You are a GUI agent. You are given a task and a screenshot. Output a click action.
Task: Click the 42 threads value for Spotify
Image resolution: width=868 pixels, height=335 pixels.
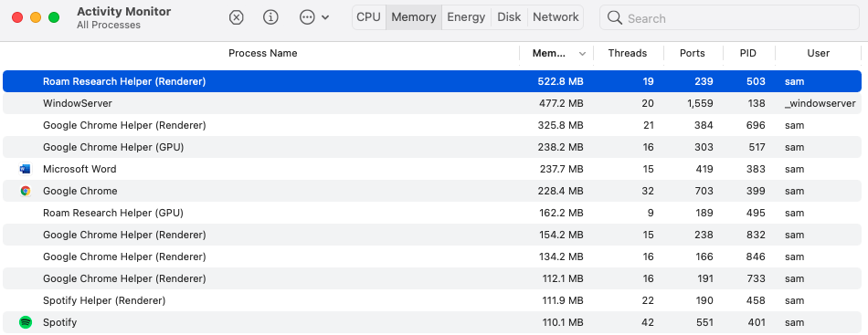[x=647, y=322]
